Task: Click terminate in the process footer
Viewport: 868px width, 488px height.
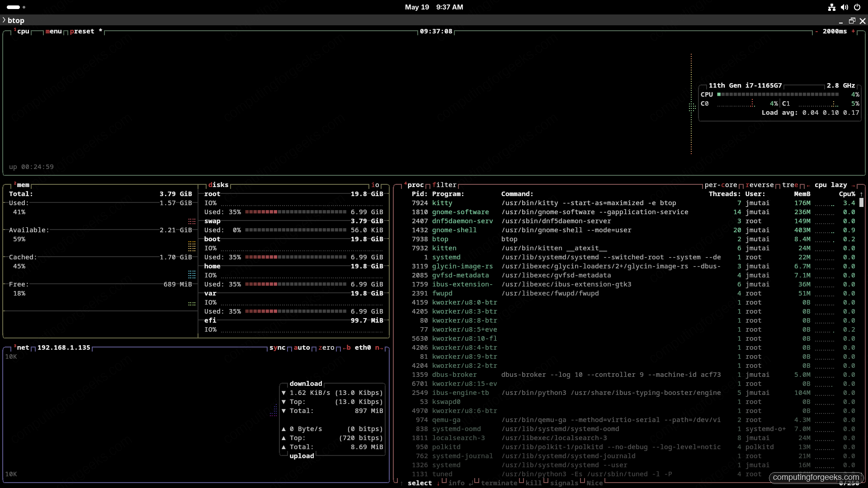Action: [499, 483]
